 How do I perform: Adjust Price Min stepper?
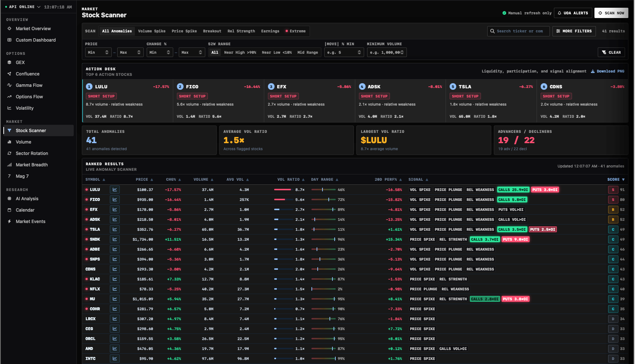coord(107,53)
